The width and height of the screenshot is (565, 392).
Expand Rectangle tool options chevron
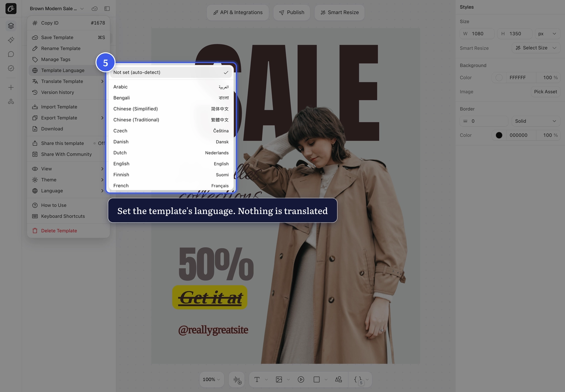click(x=326, y=380)
